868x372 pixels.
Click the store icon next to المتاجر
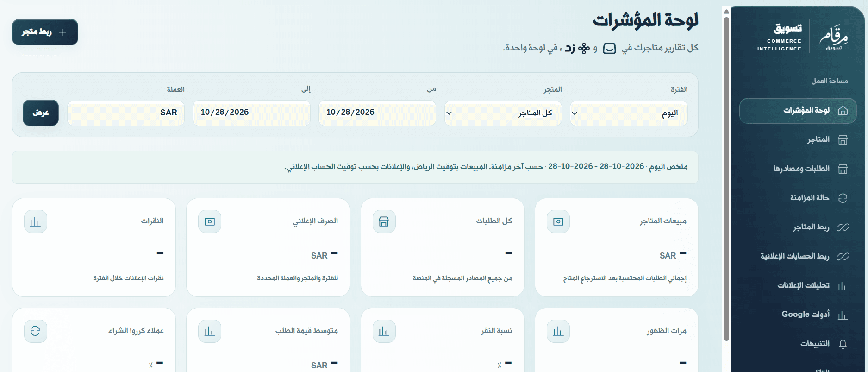tap(843, 140)
